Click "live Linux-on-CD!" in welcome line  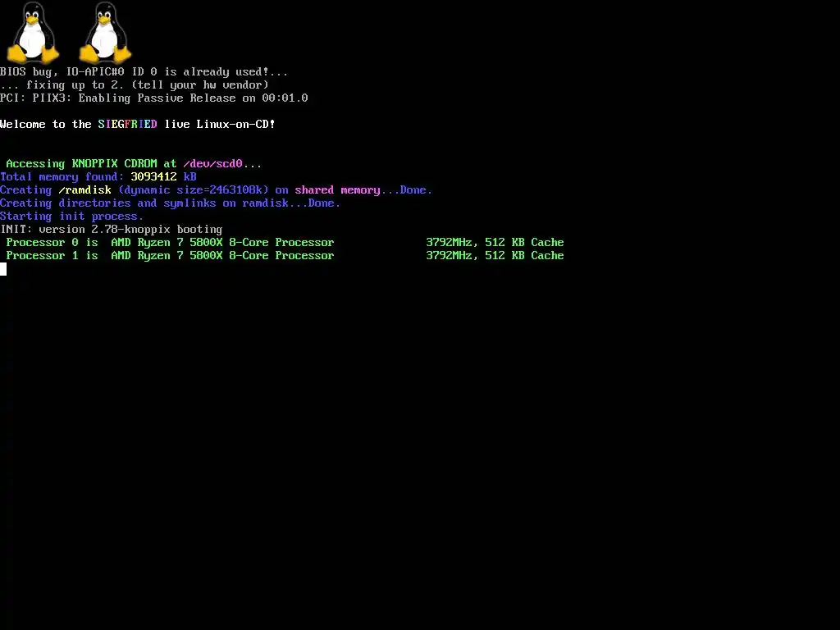[220, 125]
